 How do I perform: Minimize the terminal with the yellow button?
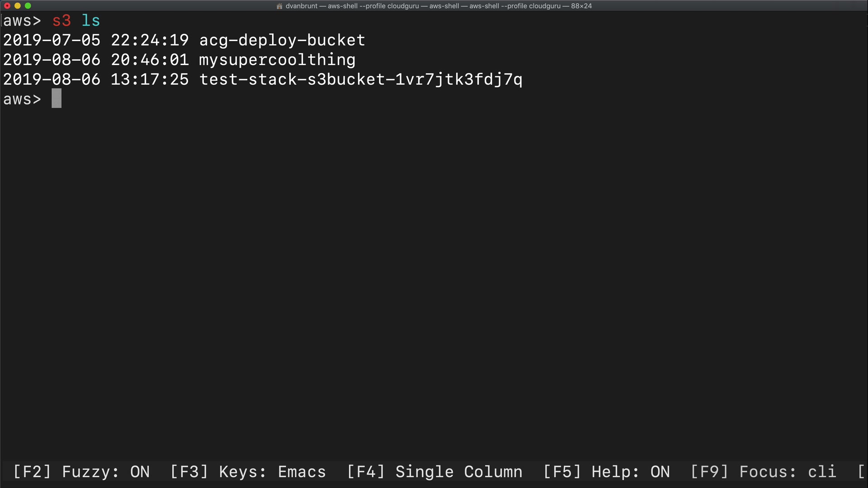click(18, 6)
